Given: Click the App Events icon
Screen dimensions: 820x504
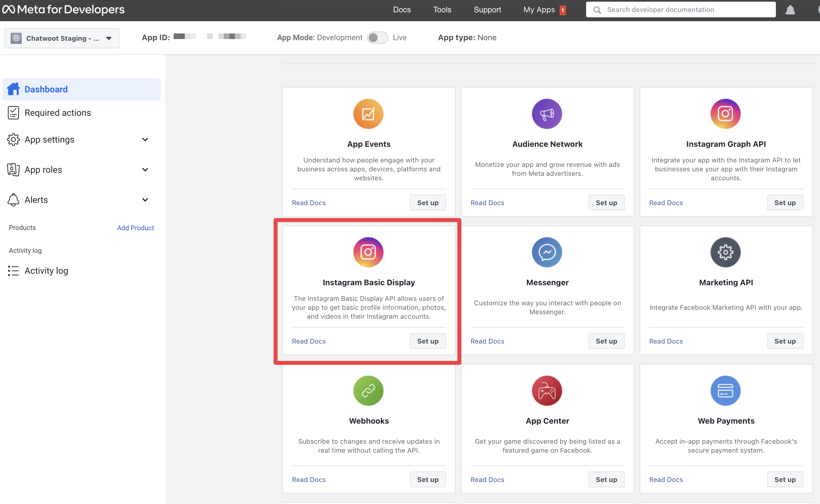Looking at the screenshot, I should point(368,114).
